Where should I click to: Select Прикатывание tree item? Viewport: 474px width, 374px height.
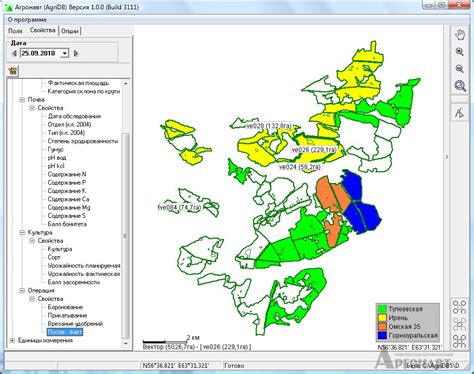67,316
